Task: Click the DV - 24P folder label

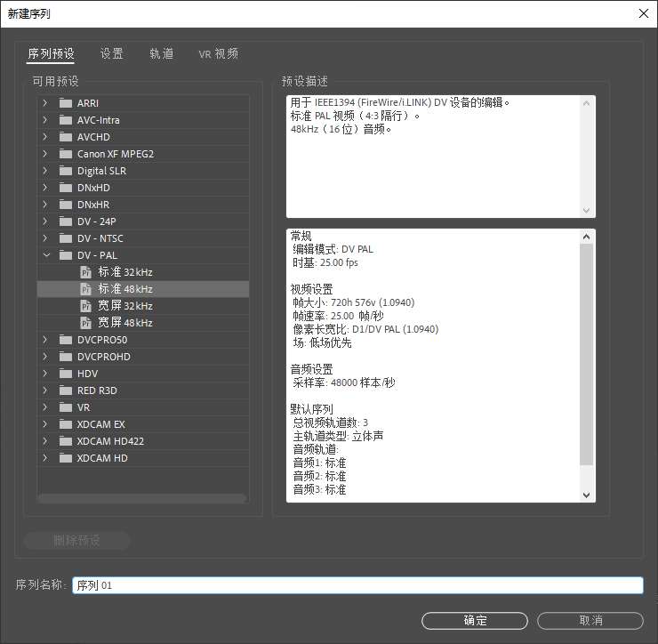Action: [x=97, y=221]
